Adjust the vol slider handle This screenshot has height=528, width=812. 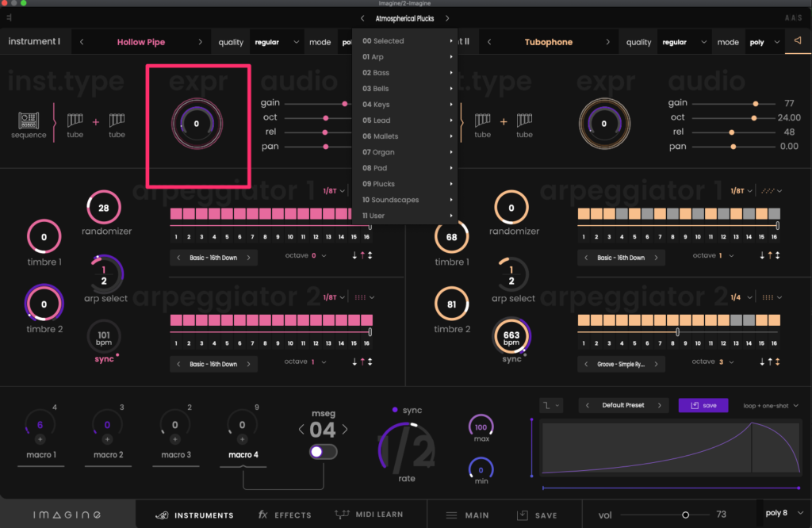(685, 515)
